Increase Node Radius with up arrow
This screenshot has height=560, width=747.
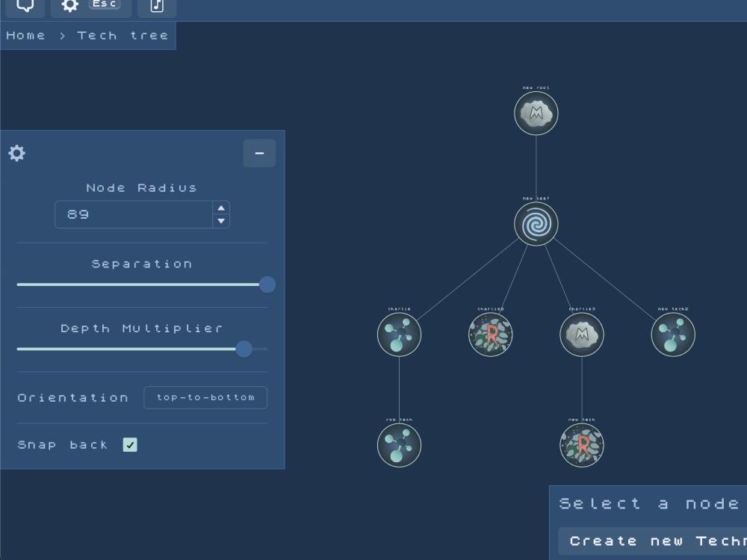coord(221,208)
